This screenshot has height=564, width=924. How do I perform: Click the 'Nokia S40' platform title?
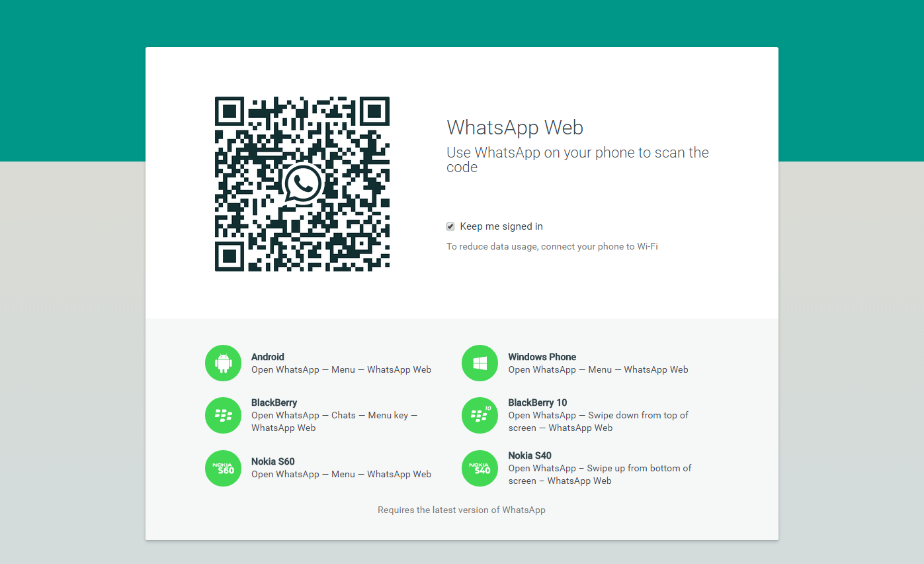point(530,455)
